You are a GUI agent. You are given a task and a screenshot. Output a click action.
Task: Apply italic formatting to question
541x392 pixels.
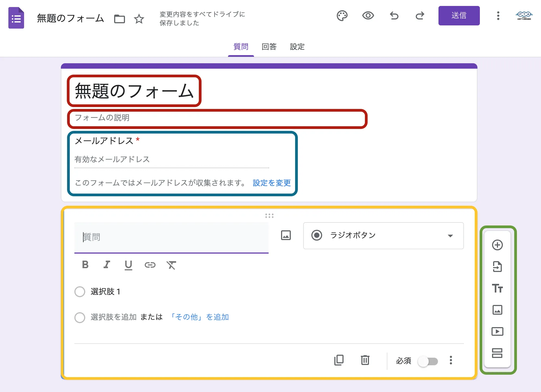pos(107,265)
